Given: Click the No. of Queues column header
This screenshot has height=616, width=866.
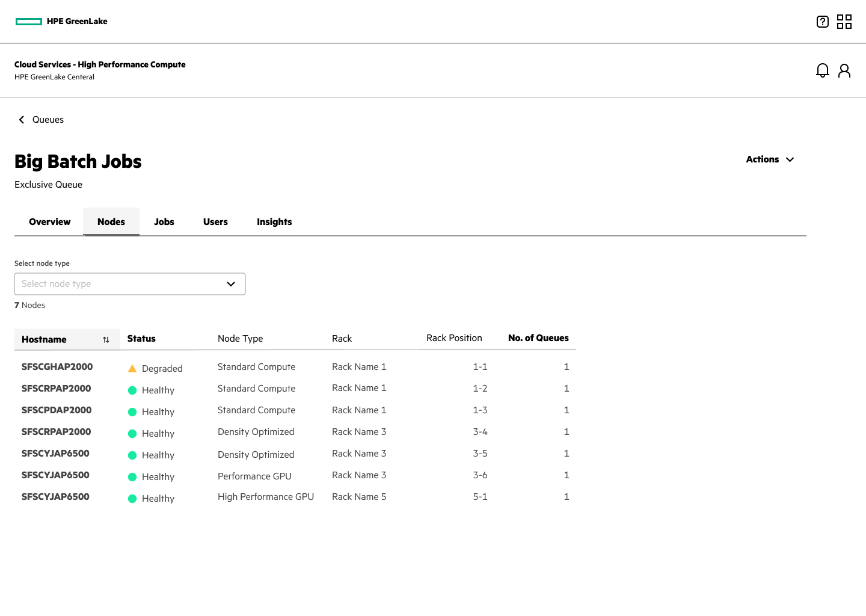Looking at the screenshot, I should click(538, 338).
